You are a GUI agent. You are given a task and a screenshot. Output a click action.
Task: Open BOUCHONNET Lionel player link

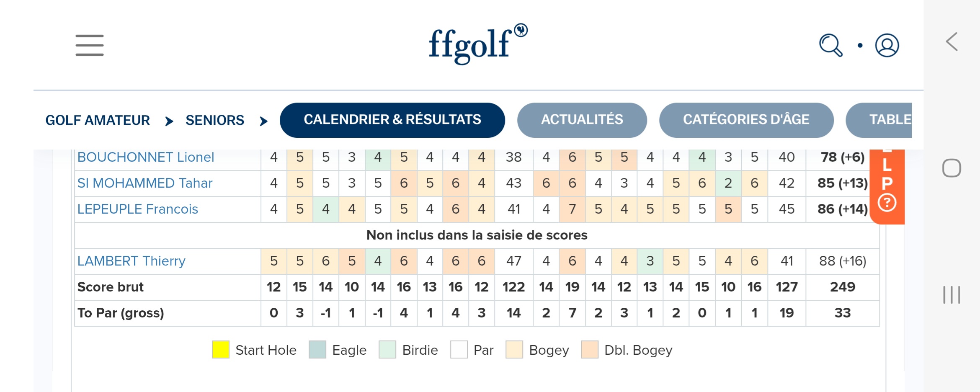click(x=146, y=157)
